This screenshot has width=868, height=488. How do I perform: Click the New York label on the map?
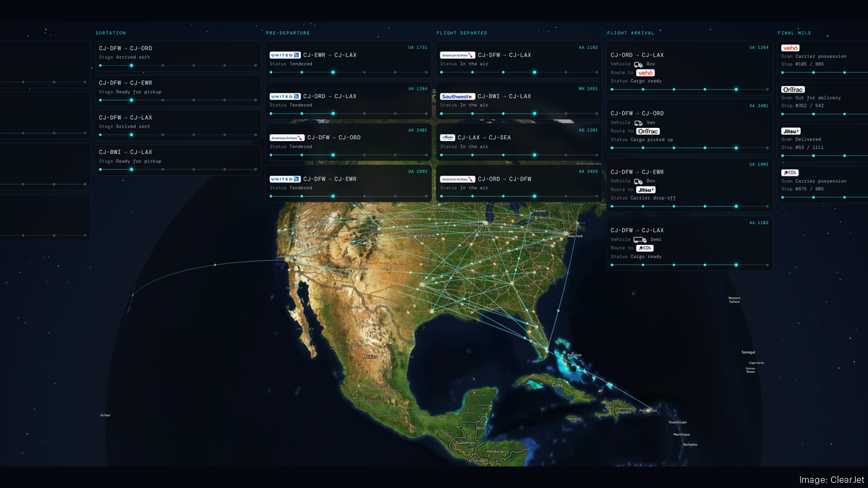575,236
